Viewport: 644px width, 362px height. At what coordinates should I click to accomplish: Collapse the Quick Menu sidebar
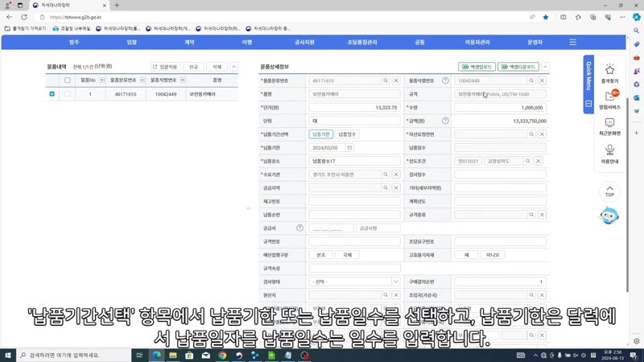coord(588,104)
